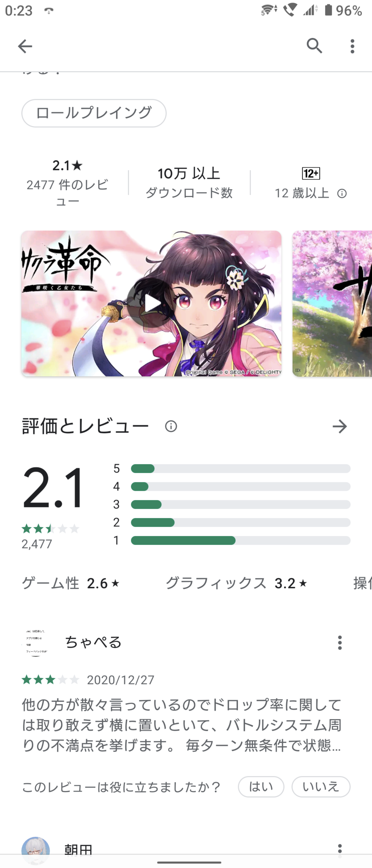Image resolution: width=372 pixels, height=868 pixels.
Task: Tap the ゲーム性 2.6 rating tag
Action: [71, 583]
